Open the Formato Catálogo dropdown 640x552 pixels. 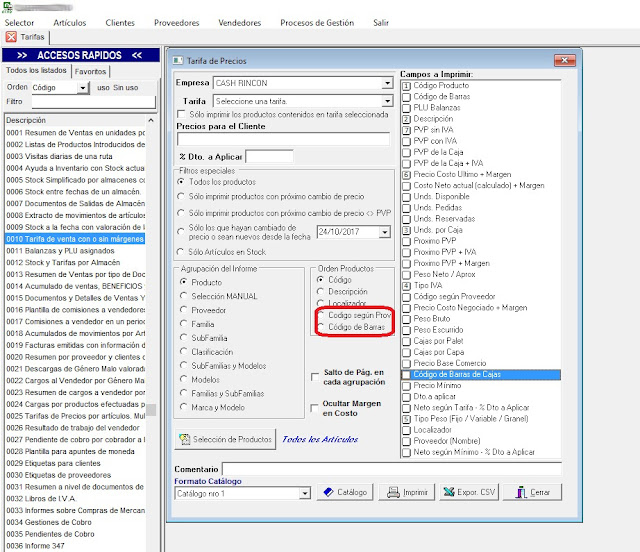click(x=304, y=493)
